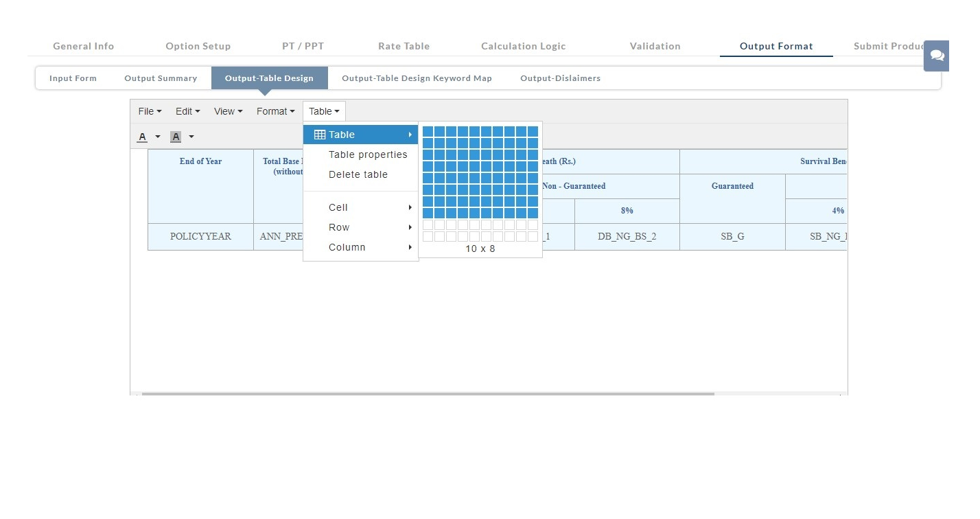
Task: Go to the Calculation Logic step
Action: [x=523, y=46]
